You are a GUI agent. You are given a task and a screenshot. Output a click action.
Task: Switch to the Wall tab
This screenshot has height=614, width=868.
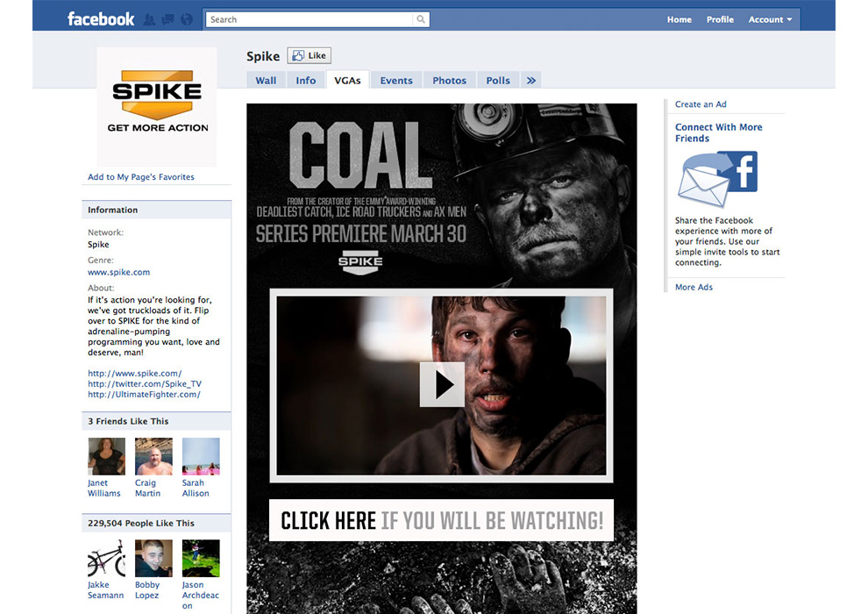pos(266,81)
